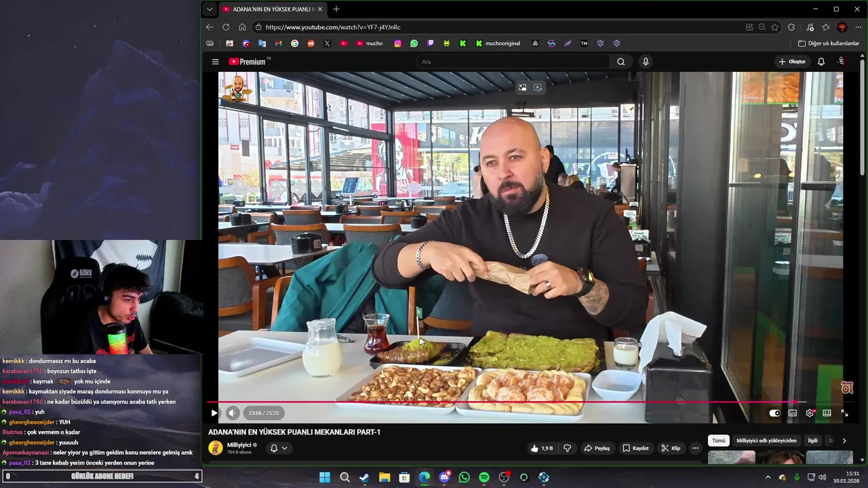The height and width of the screenshot is (488, 868).
Task: Go to YouTube Premium home logo
Action: pos(248,62)
